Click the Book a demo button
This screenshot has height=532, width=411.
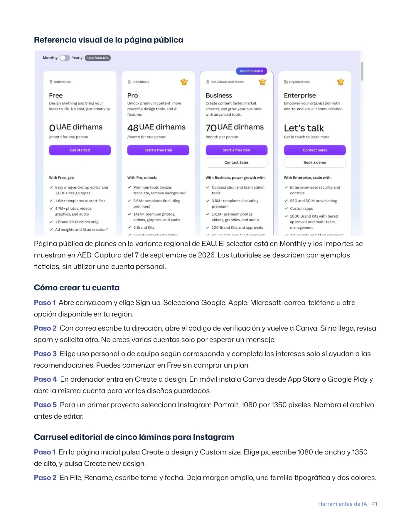(x=315, y=162)
